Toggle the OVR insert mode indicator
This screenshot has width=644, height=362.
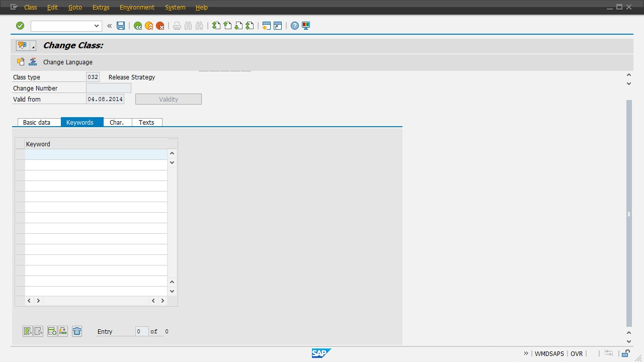point(577,353)
